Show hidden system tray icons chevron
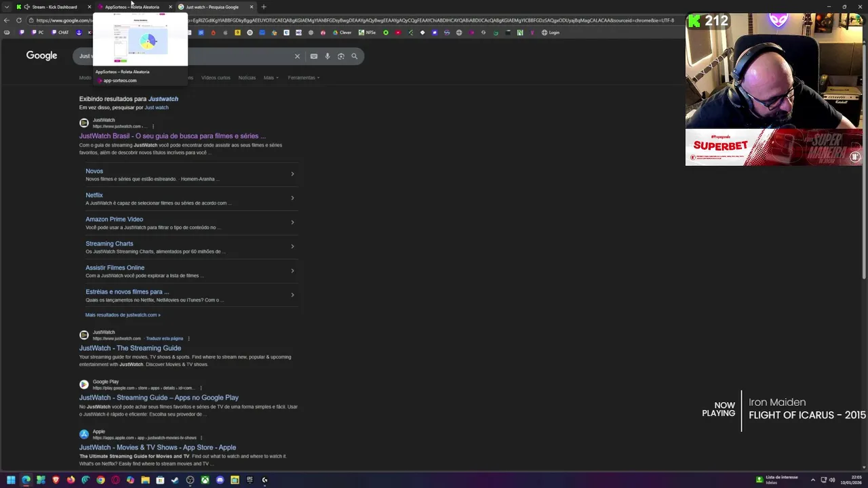The image size is (868, 488). point(812,480)
